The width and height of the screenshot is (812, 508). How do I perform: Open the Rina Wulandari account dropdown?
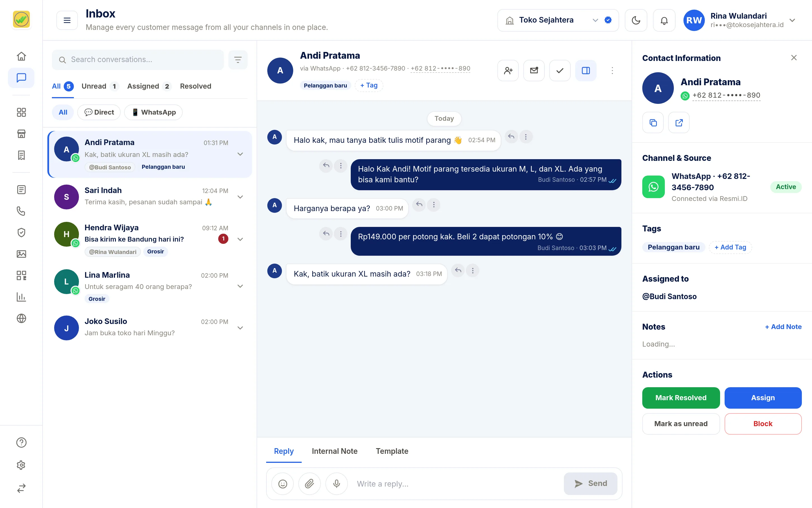click(740, 21)
